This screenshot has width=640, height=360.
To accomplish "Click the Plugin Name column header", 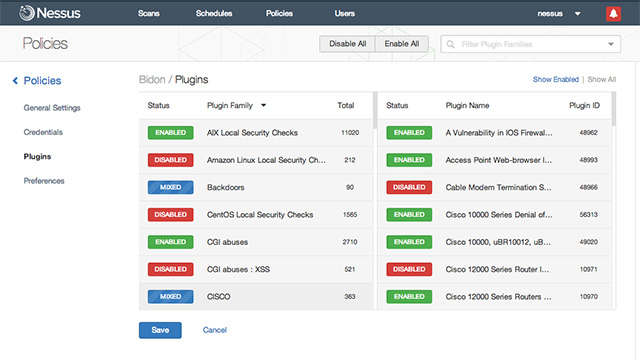I will [x=467, y=105].
